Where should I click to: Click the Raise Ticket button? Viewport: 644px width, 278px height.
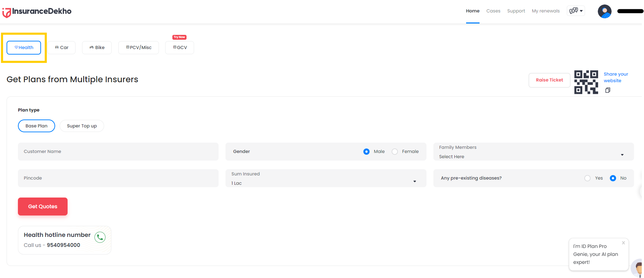549,80
